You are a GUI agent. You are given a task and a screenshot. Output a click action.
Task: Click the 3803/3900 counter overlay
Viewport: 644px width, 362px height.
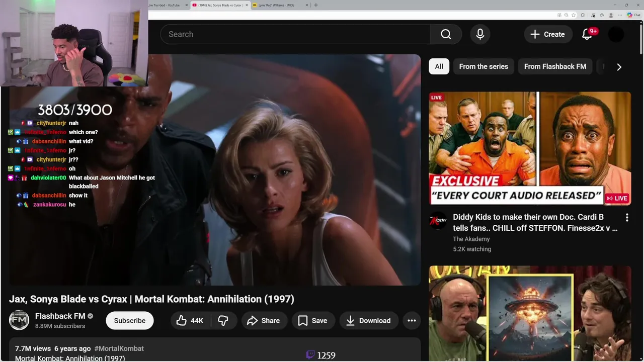(x=75, y=110)
